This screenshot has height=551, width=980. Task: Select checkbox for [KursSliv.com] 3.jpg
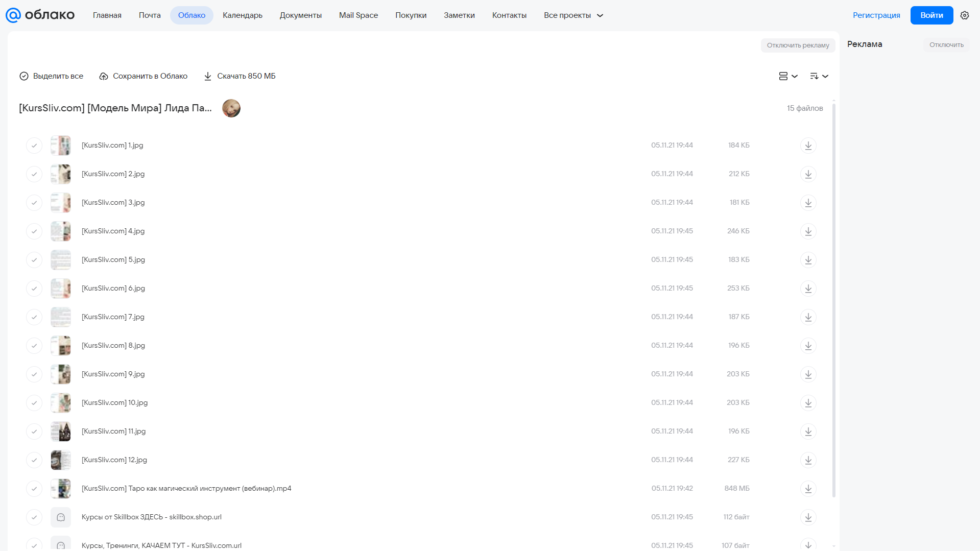pos(34,203)
